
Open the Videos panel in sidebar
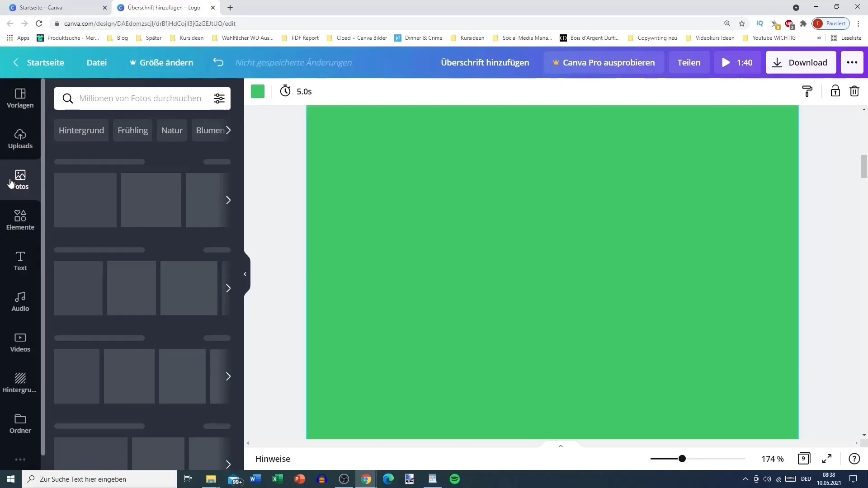point(20,342)
